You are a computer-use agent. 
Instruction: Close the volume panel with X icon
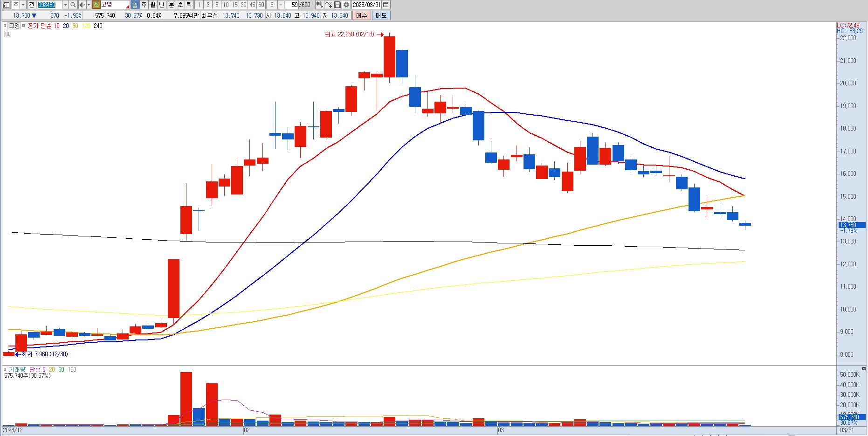pyautogui.click(x=864, y=368)
